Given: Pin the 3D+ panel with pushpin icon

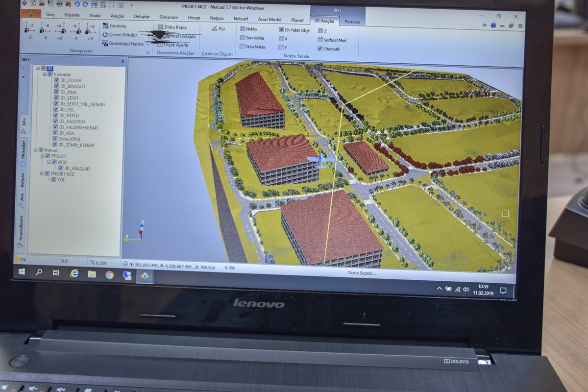Looking at the screenshot, I should click(x=122, y=61).
